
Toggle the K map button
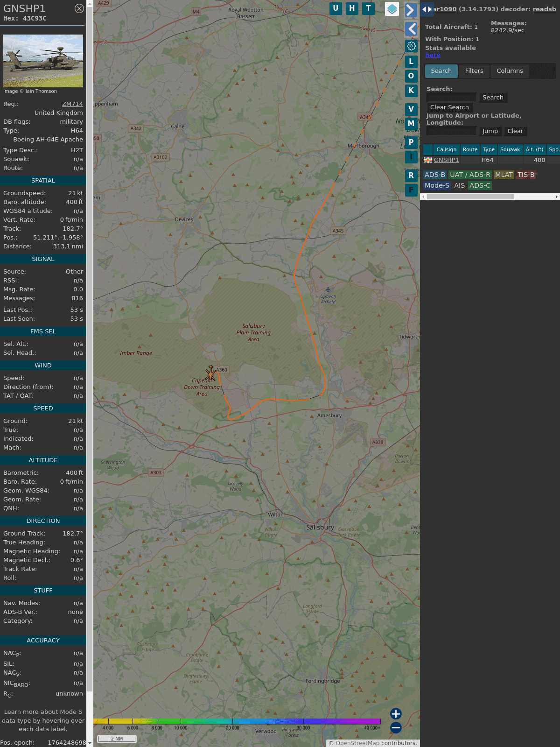[x=411, y=90]
